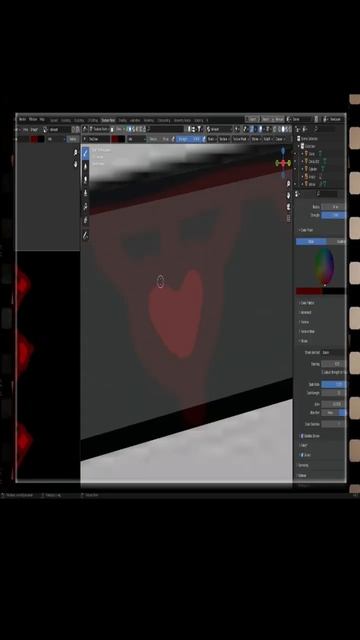Click the Input Samples value field
The image size is (360, 640).
pos(333,424)
